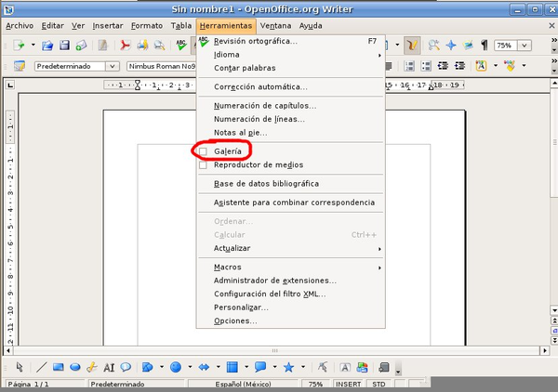558x392 pixels.
Task: Select Contar palabras menu entry
Action: 245,68
